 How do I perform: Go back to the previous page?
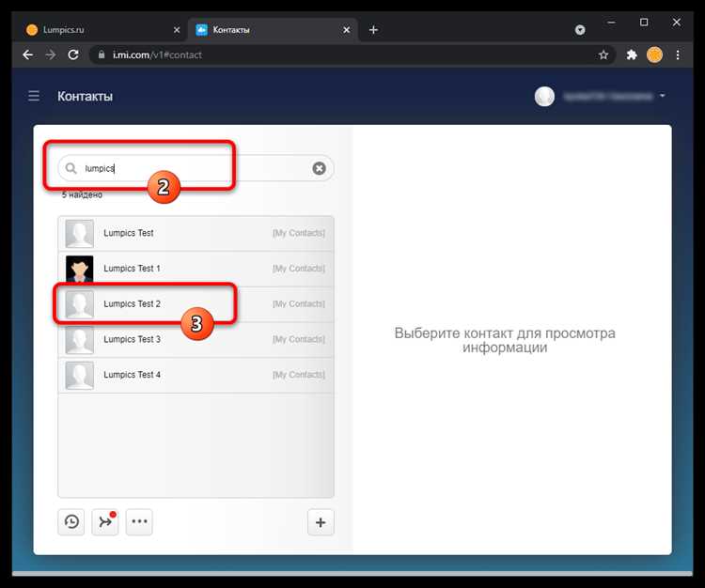[x=27, y=54]
